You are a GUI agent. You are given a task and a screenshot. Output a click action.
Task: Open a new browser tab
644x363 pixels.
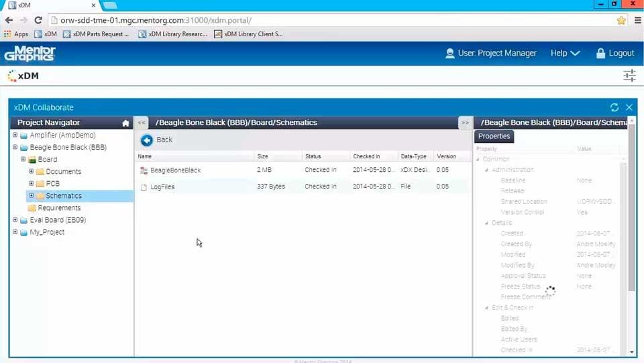tap(110, 5)
